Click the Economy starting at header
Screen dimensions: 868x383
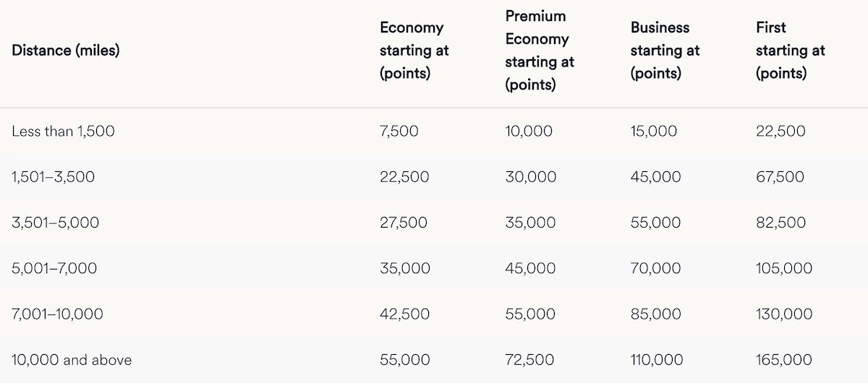414,51
